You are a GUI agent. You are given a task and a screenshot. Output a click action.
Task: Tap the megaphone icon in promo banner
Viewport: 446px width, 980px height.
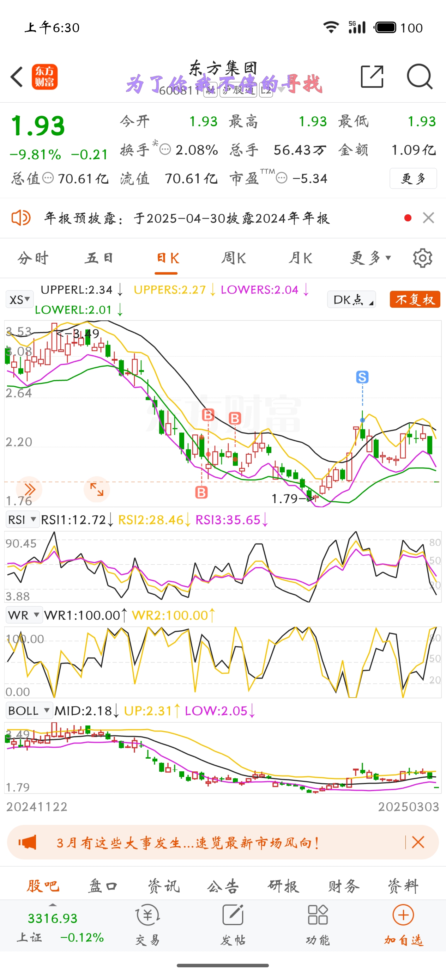pos(27,842)
